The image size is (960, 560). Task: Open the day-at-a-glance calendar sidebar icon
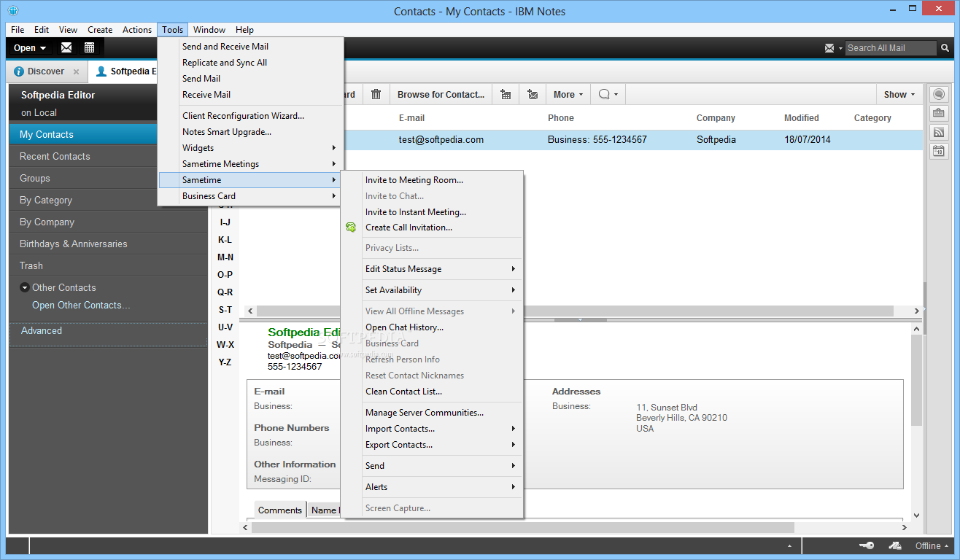tap(938, 151)
